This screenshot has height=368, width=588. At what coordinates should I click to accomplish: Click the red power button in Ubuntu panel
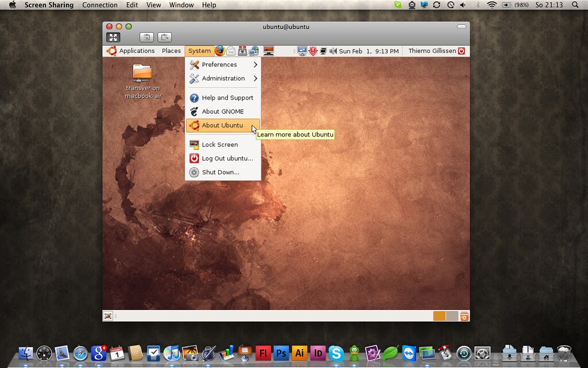point(462,51)
